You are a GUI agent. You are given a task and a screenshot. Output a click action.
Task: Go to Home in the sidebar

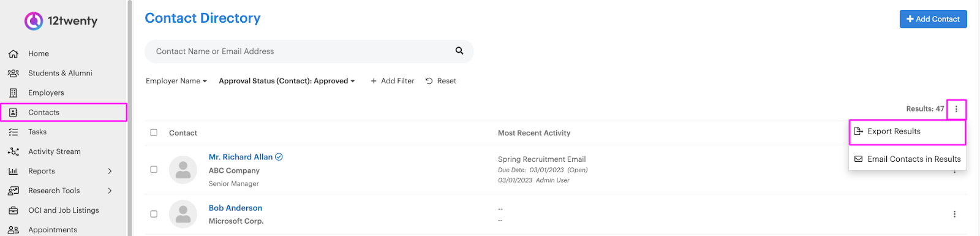coord(39,54)
